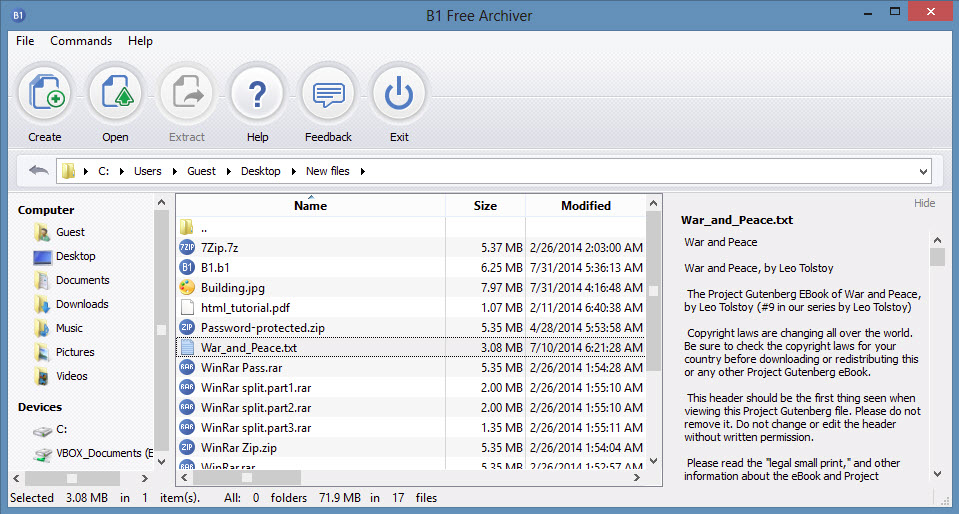This screenshot has width=959, height=514.
Task: Expand the arrow after C: in the path
Action: point(122,171)
